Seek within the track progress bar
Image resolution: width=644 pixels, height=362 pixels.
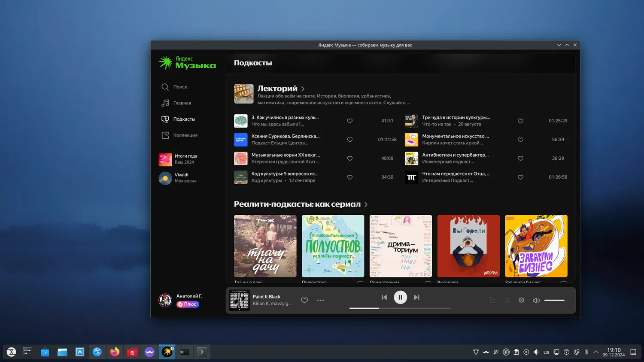point(400,308)
